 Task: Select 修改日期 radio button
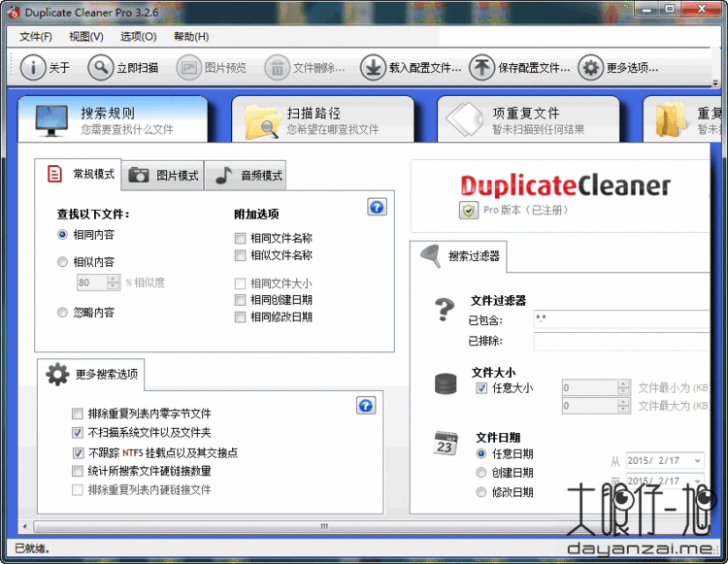pos(481,492)
